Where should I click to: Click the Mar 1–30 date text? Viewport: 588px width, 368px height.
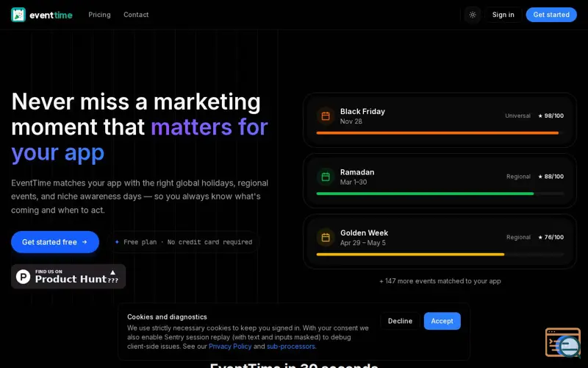[x=354, y=182]
